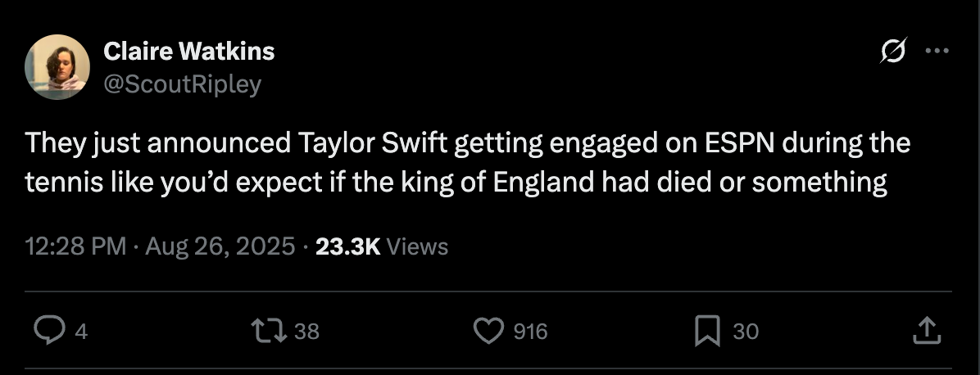
Task: View the 23.3K views analytics
Action: [x=347, y=246]
